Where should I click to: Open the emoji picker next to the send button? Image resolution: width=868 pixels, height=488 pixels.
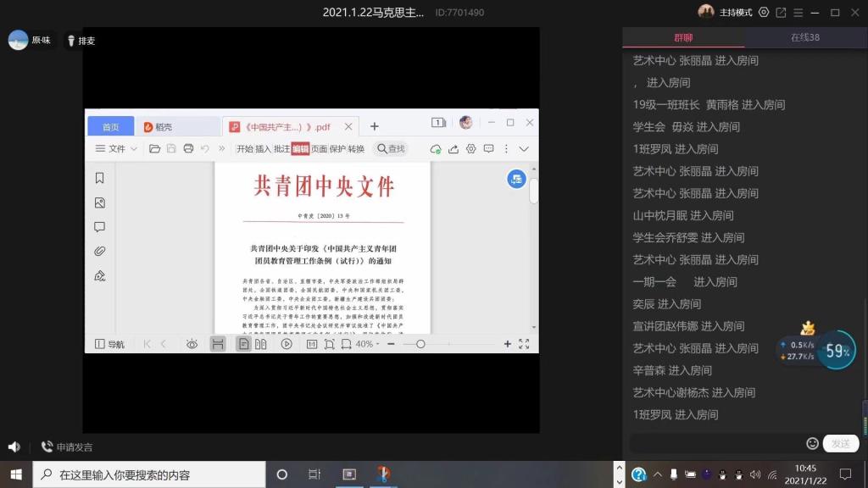812,443
